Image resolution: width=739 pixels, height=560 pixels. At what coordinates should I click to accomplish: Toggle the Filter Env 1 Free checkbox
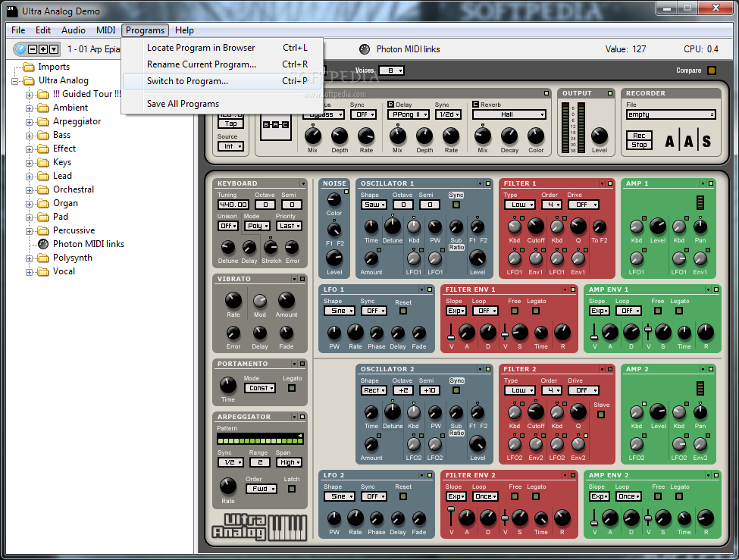click(x=515, y=311)
